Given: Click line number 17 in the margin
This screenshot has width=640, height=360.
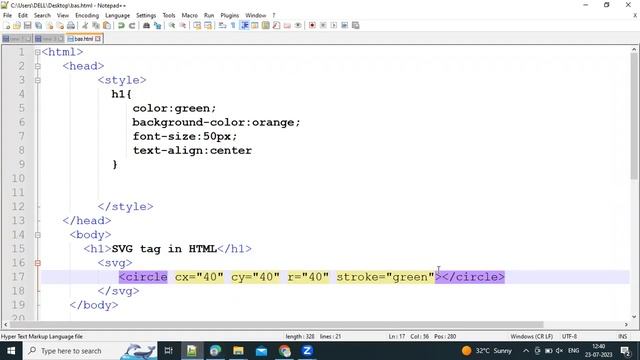Looking at the screenshot, I should tap(18, 277).
